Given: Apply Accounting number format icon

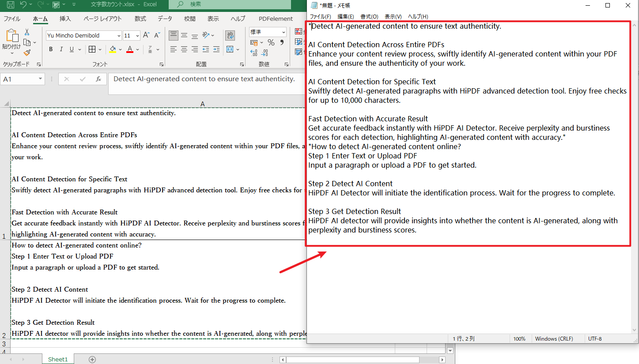Looking at the screenshot, I should [253, 43].
